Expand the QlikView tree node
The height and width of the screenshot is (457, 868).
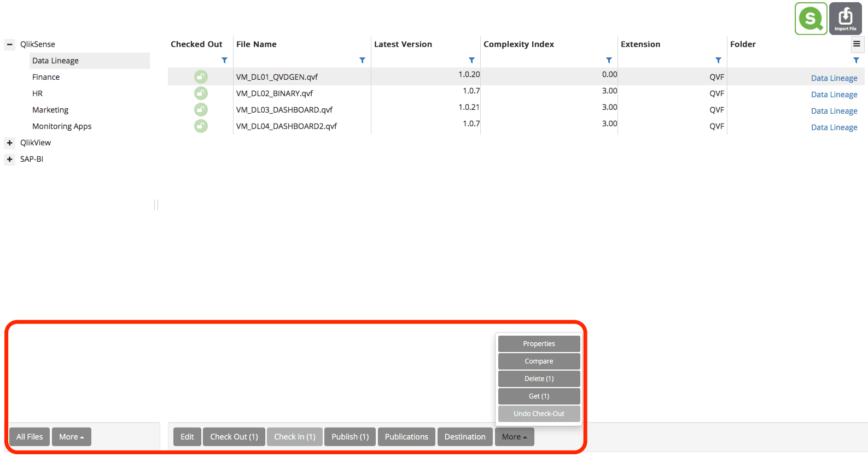[10, 143]
